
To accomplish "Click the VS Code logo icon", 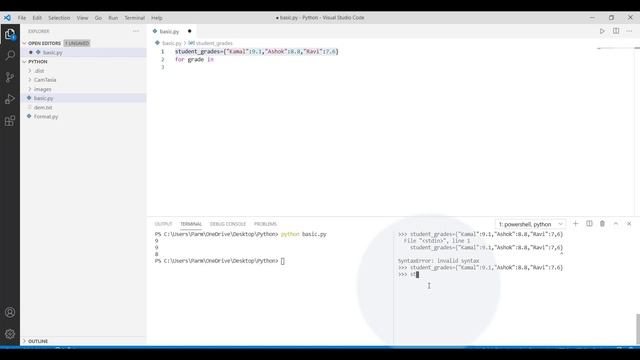I will [7, 18].
